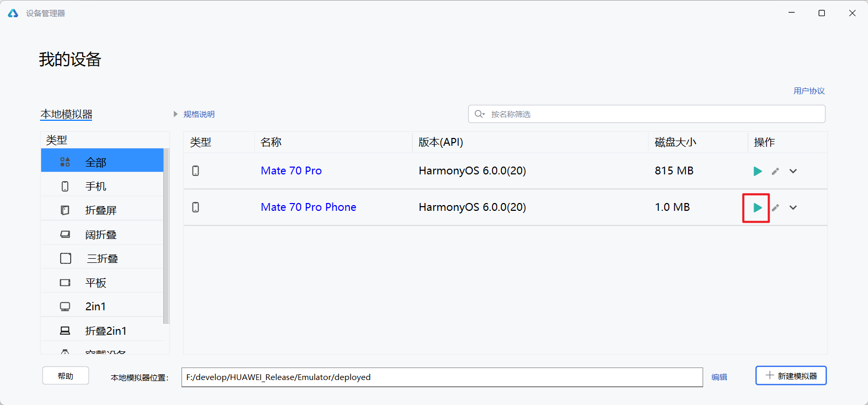Click the 折叠屏 foldable icon in sidebar
The width and height of the screenshot is (868, 405).
65,210
